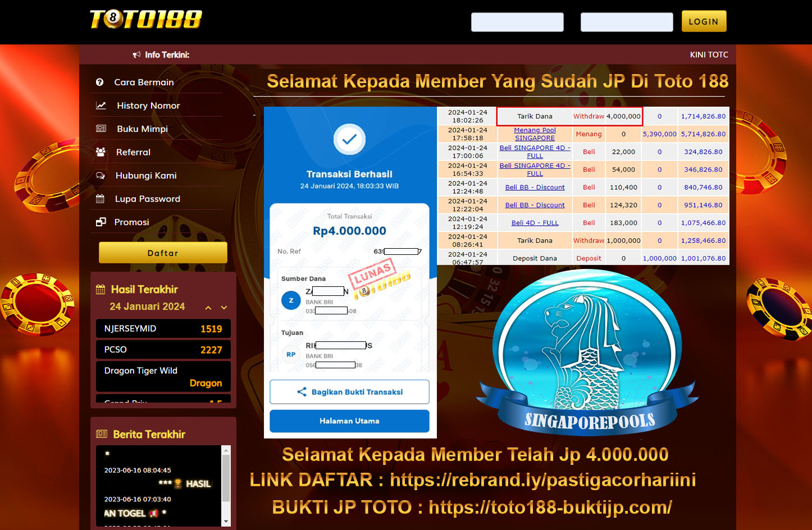Image resolution: width=812 pixels, height=530 pixels.
Task: Open the transaction history table image
Action: 583,186
